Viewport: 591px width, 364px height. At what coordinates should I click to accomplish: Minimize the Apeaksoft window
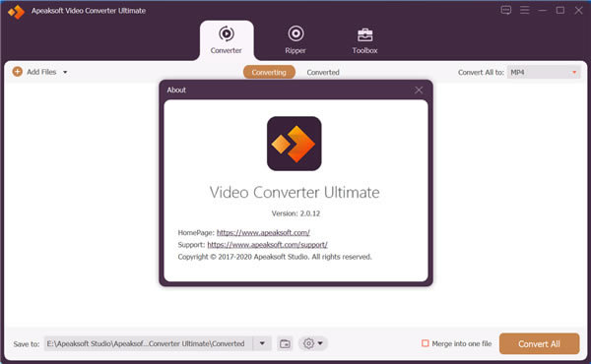(543, 10)
